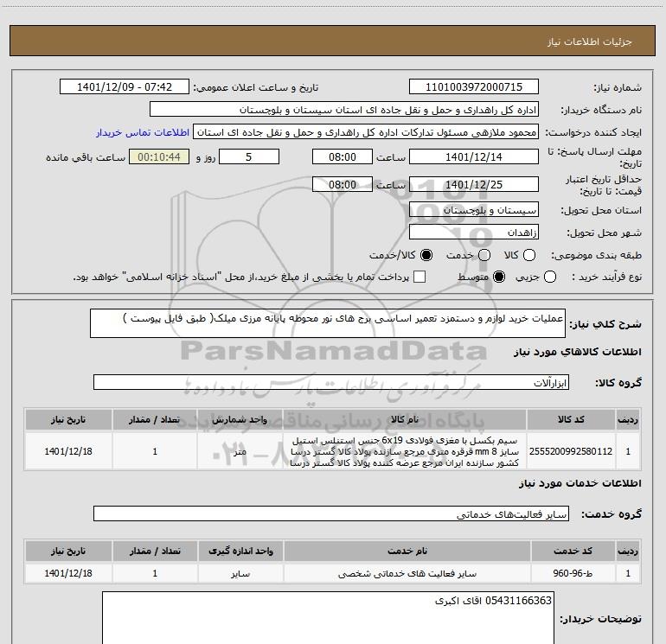Click the price validity date 1401/12/25
The height and width of the screenshot is (644, 666).
pos(474,184)
